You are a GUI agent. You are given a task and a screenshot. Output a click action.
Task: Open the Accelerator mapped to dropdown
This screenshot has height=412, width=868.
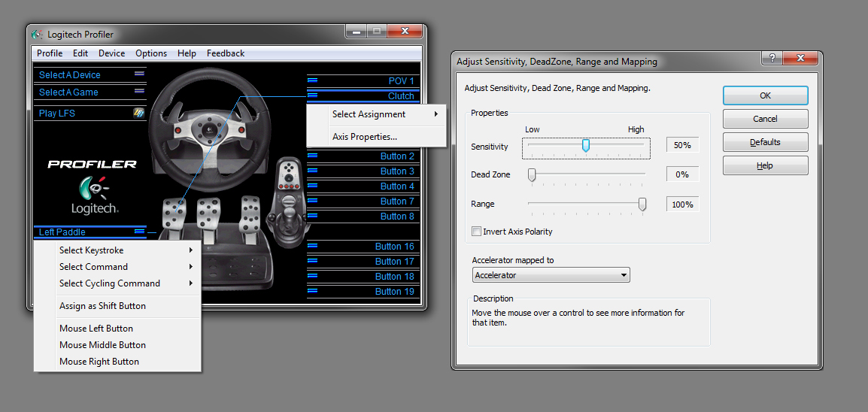(x=551, y=275)
